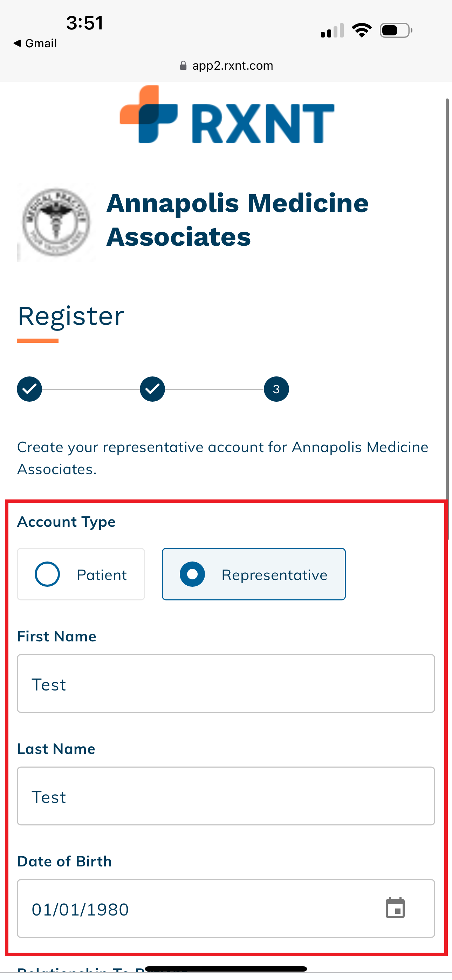Screen dimensions: 452x980
Task: Click the page scrollbar on the right edge
Action: pos(447,319)
